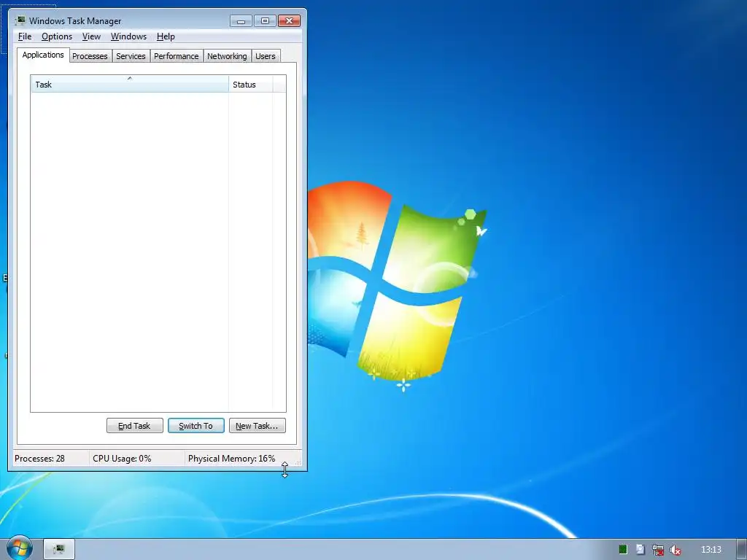
Task: Click the 13:13 taskbar clock
Action: [x=711, y=550]
